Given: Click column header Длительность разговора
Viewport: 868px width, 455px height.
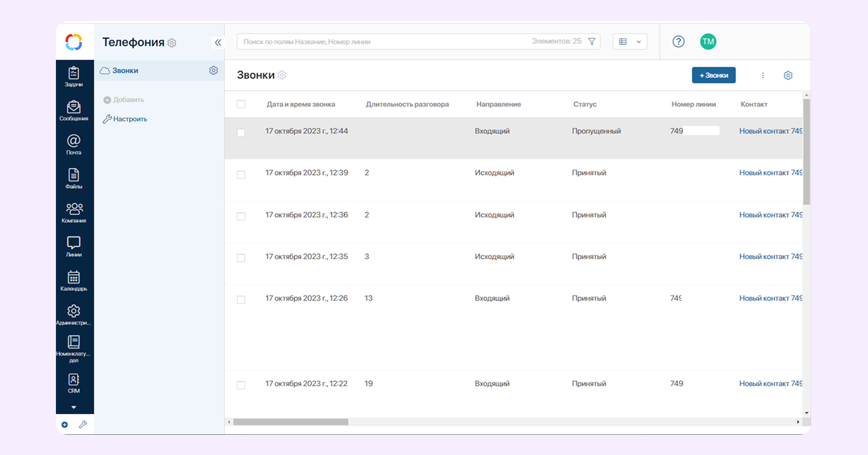Looking at the screenshot, I should 407,104.
